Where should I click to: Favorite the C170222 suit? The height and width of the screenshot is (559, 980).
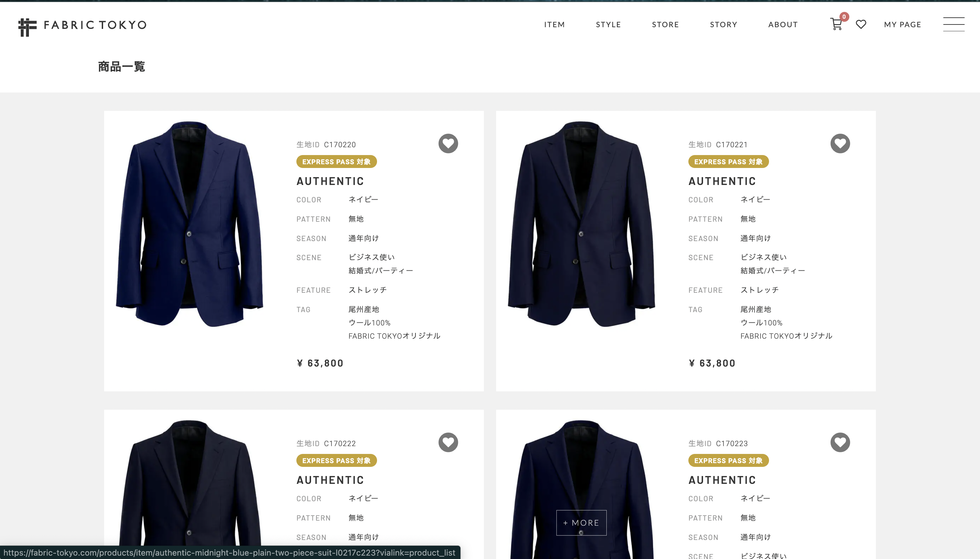click(448, 442)
